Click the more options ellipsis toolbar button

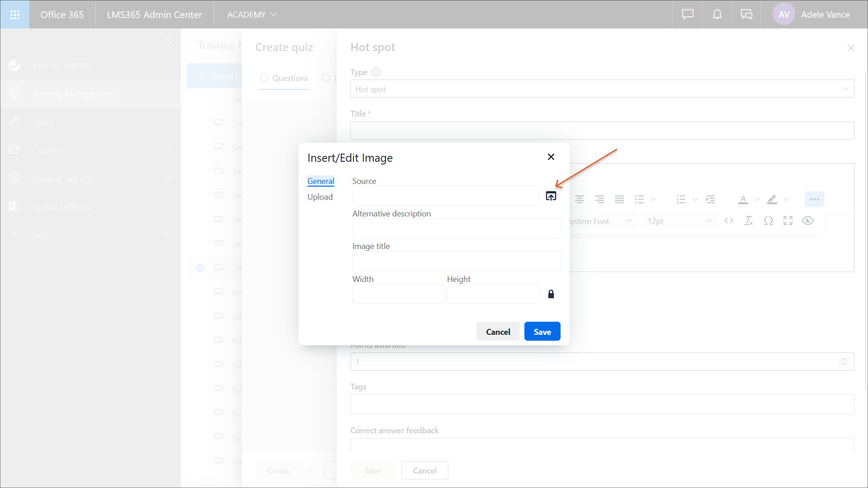click(x=814, y=199)
